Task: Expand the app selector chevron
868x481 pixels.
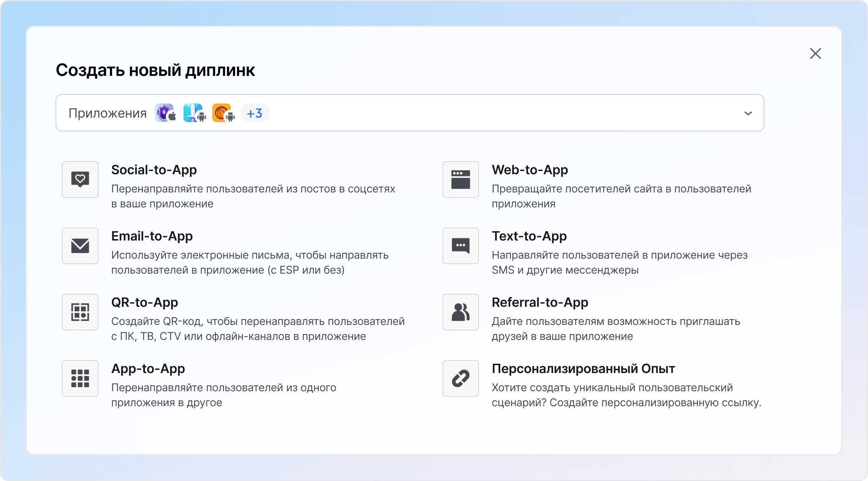Action: [748, 113]
